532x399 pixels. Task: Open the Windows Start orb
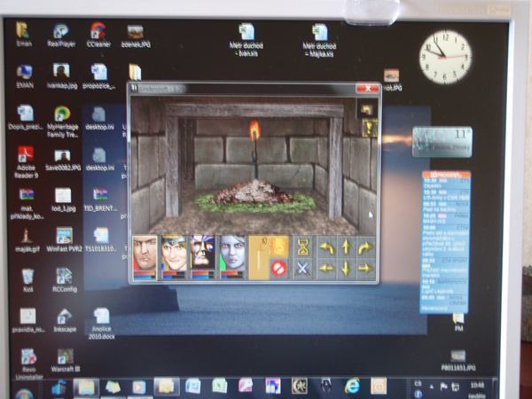click(x=25, y=393)
